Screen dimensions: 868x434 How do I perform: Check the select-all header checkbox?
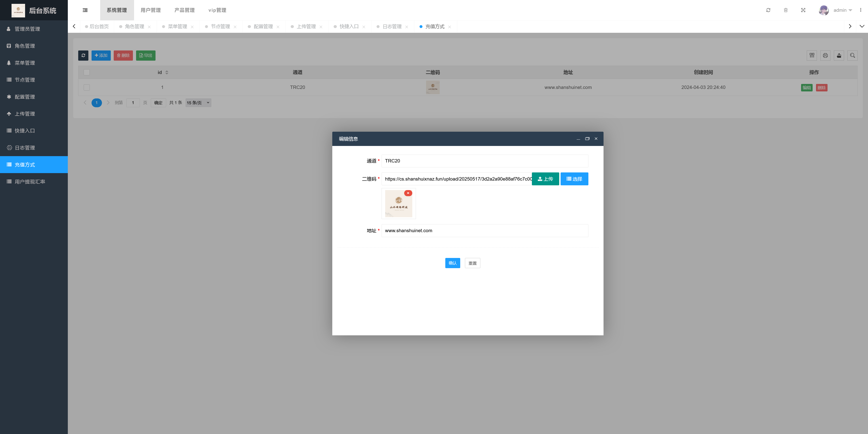pyautogui.click(x=87, y=72)
